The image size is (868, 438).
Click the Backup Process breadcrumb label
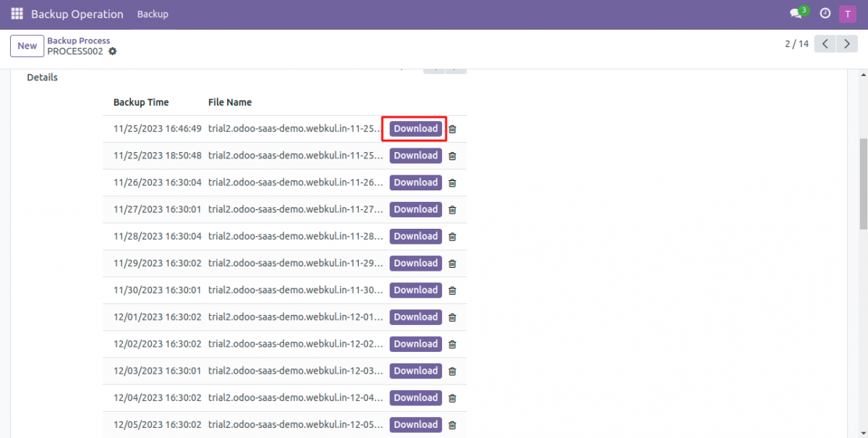tap(79, 40)
